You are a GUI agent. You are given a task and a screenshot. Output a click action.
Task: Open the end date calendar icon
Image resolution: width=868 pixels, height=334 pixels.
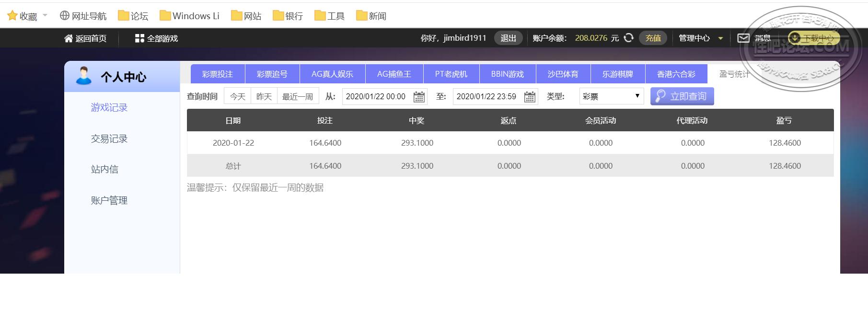point(530,97)
